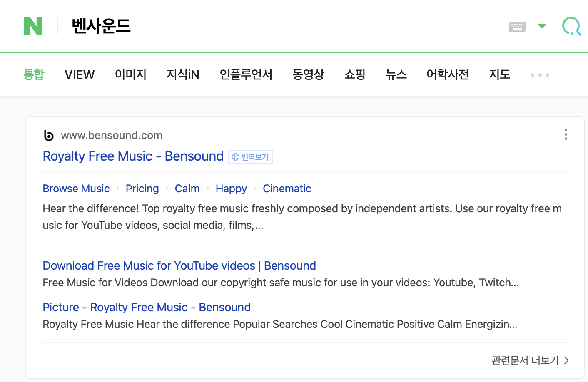Show more tabs via three-dot ellipsis
588x382 pixels.
(x=540, y=75)
